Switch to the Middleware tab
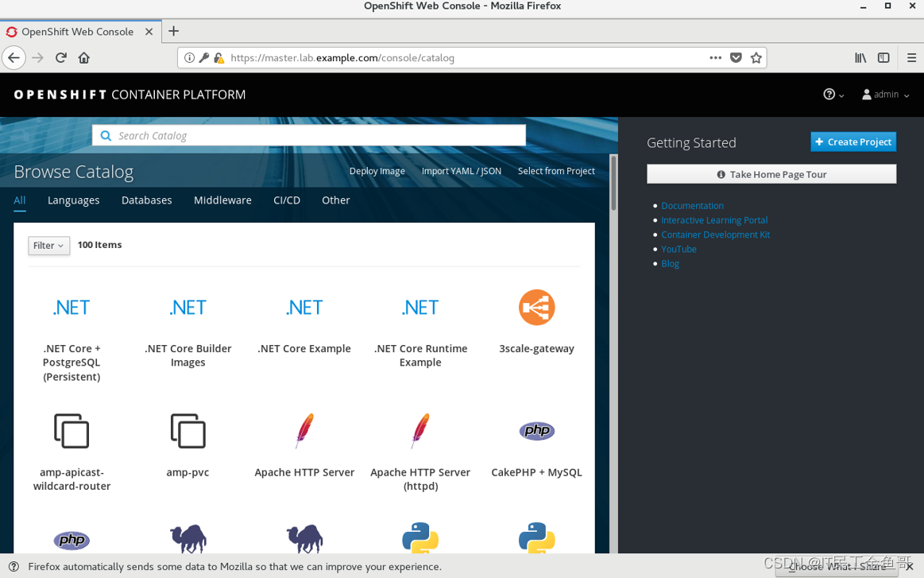 click(222, 200)
